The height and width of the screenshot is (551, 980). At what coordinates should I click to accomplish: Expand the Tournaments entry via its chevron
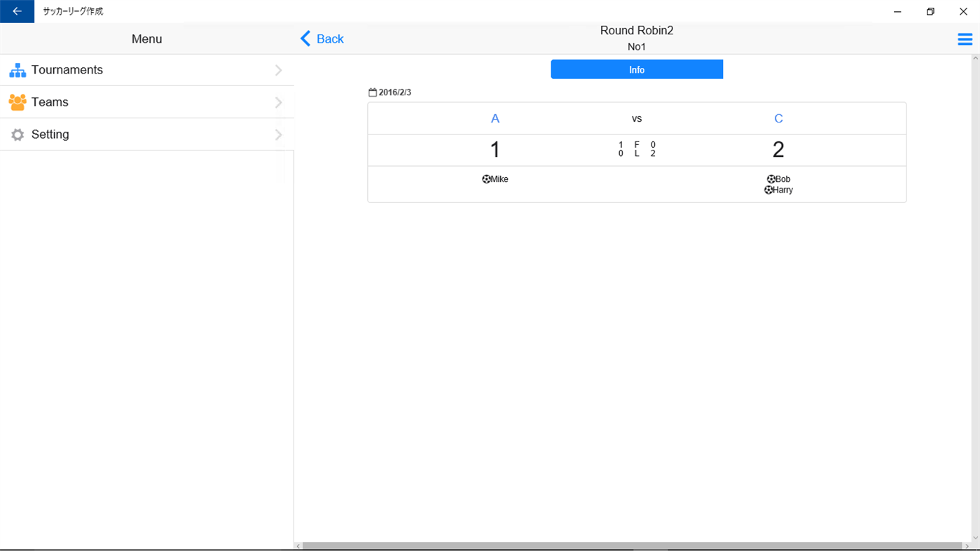coord(279,70)
